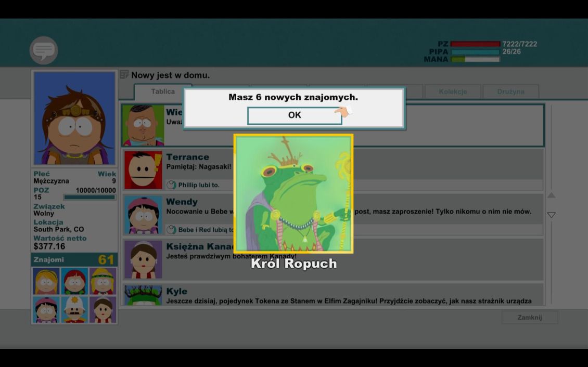
Task: Click the 'Phillip lubi to.' text
Action: click(199, 185)
